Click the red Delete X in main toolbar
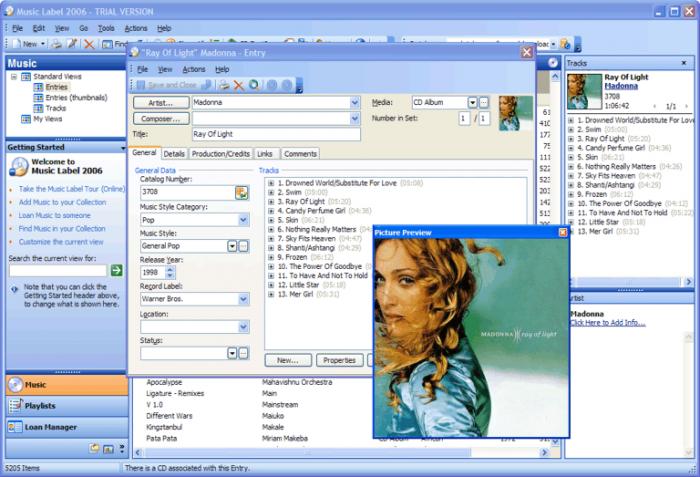Image resolution: width=700 pixels, height=477 pixels. point(89,44)
